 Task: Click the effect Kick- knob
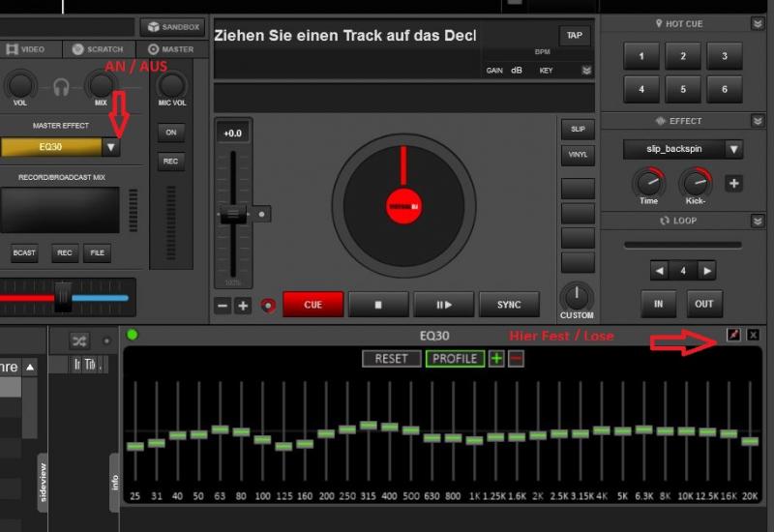click(x=695, y=182)
